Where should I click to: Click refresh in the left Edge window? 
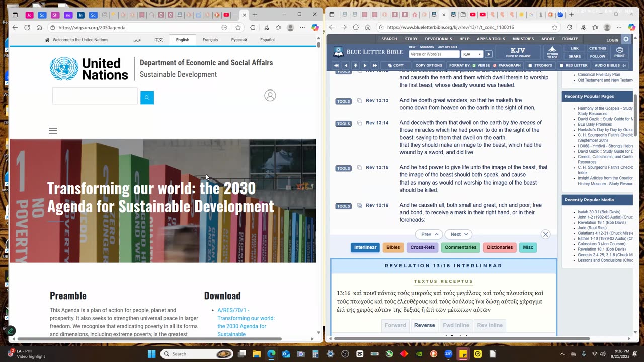tap(27, 28)
